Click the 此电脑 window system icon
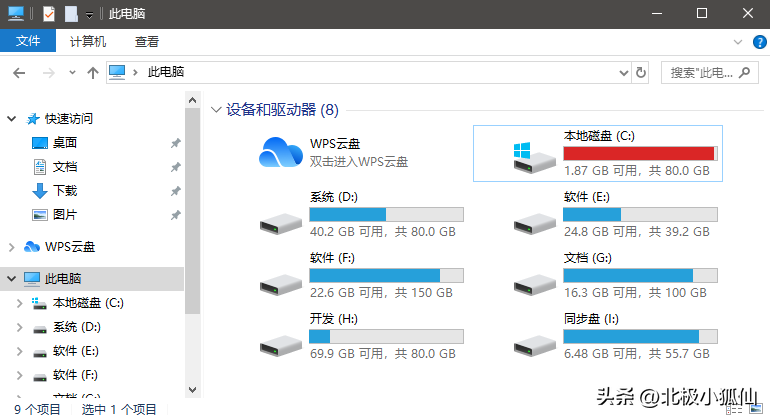The width and height of the screenshot is (770, 419). tap(16, 14)
